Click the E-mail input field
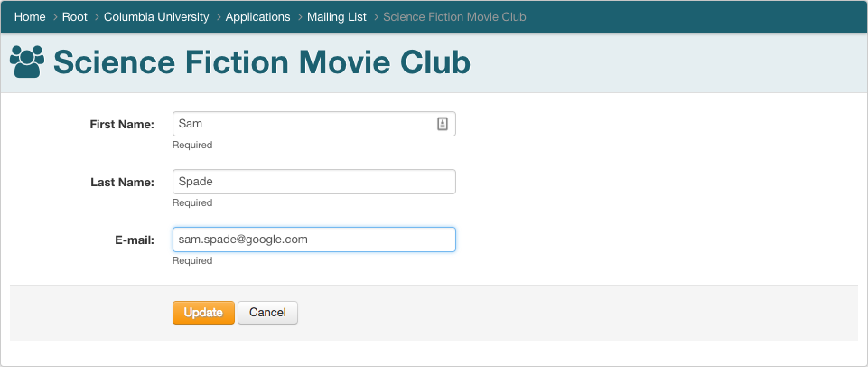The height and width of the screenshot is (367, 868). click(314, 240)
